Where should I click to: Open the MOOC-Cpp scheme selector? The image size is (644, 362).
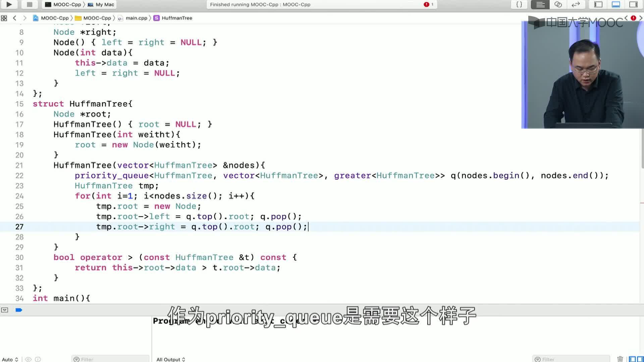coord(63,4)
